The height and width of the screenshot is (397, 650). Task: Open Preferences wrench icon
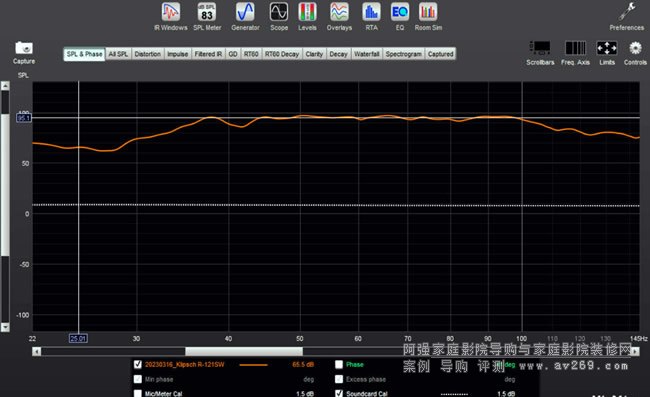[x=627, y=12]
